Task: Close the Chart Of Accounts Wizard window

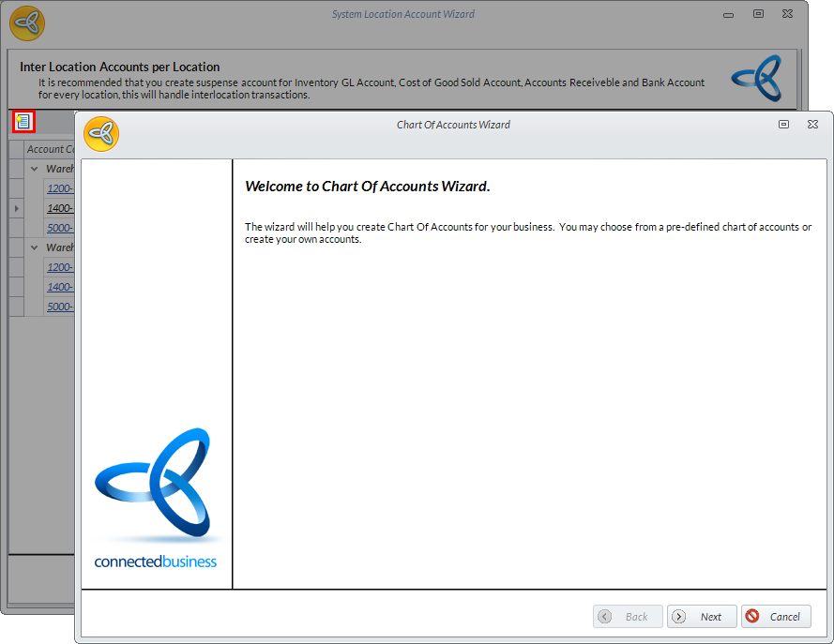Action: point(812,125)
